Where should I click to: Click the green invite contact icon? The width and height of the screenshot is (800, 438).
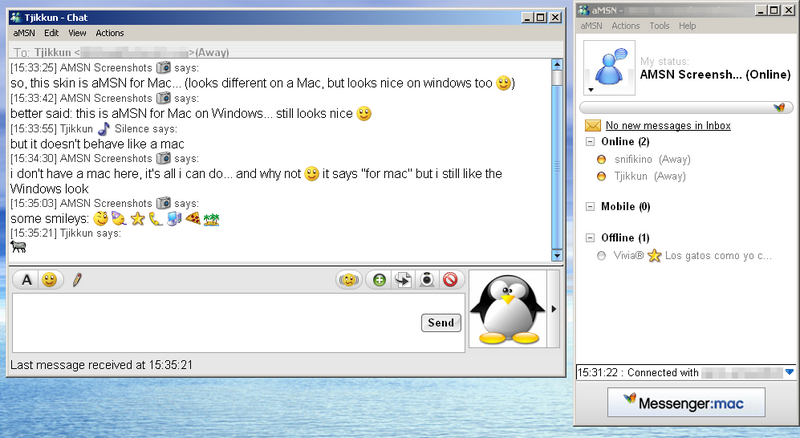[379, 280]
